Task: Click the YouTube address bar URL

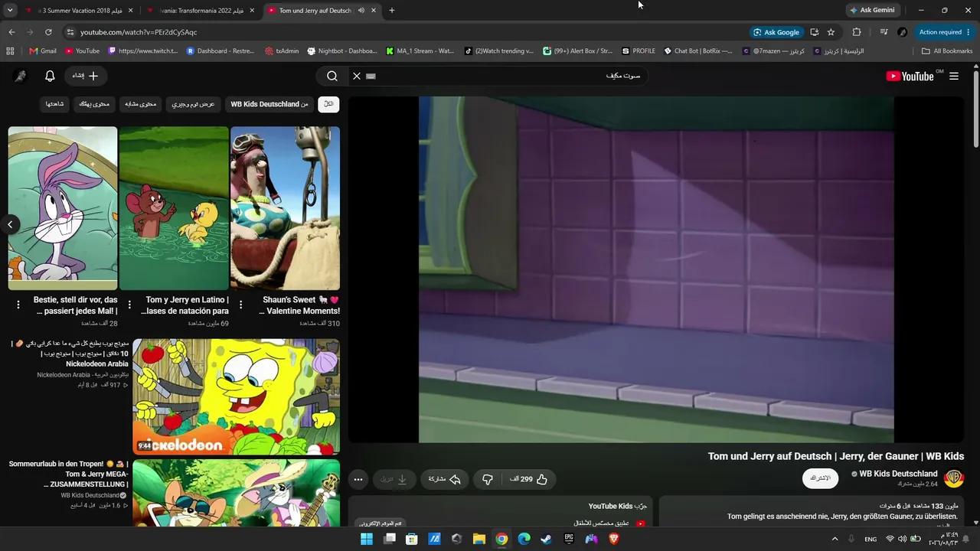Action: (139, 32)
